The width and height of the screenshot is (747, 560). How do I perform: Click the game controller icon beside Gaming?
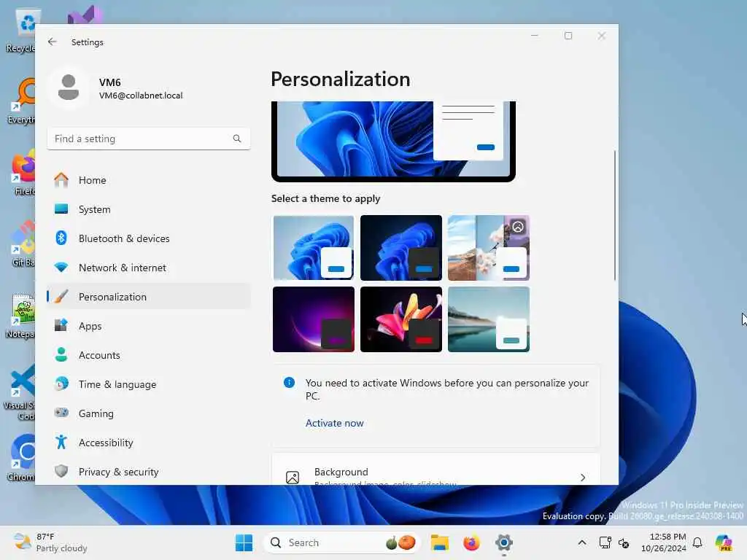click(61, 413)
